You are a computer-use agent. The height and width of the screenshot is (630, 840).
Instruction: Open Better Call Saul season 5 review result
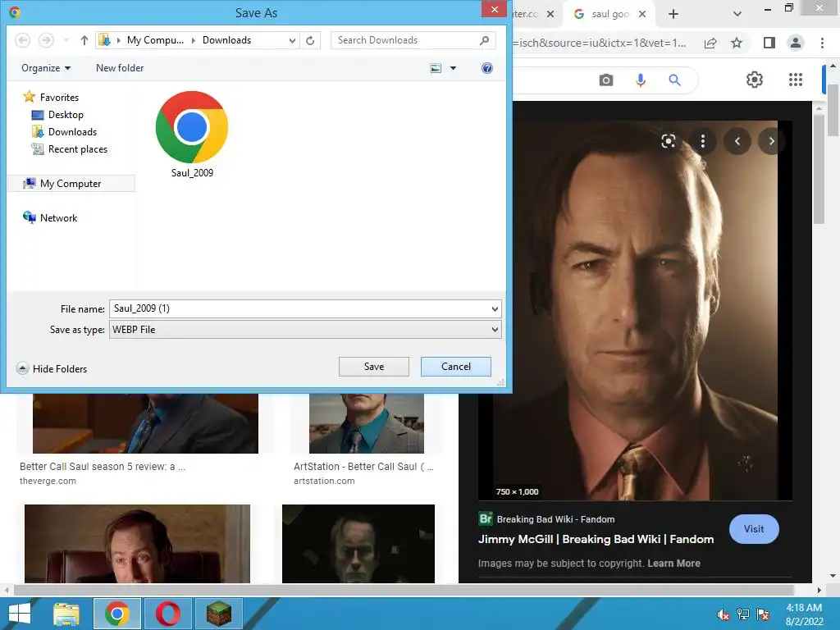pos(103,467)
